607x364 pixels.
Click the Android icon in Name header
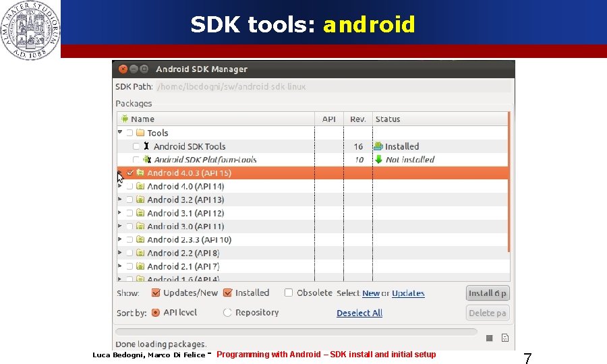click(x=125, y=119)
